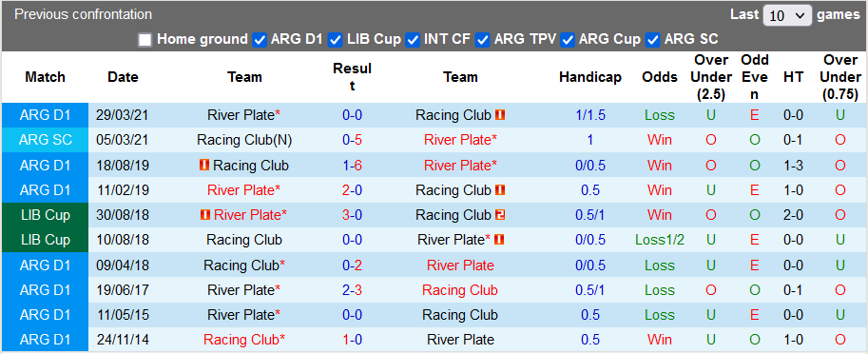Uncheck the LIB Cup filter checkbox
The height and width of the screenshot is (354, 868).
point(335,40)
